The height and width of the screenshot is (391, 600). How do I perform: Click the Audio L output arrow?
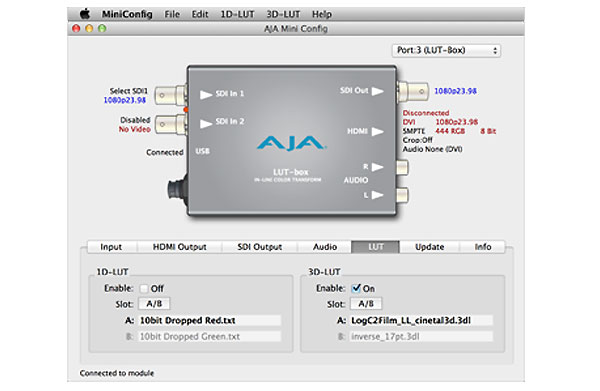pos(378,195)
